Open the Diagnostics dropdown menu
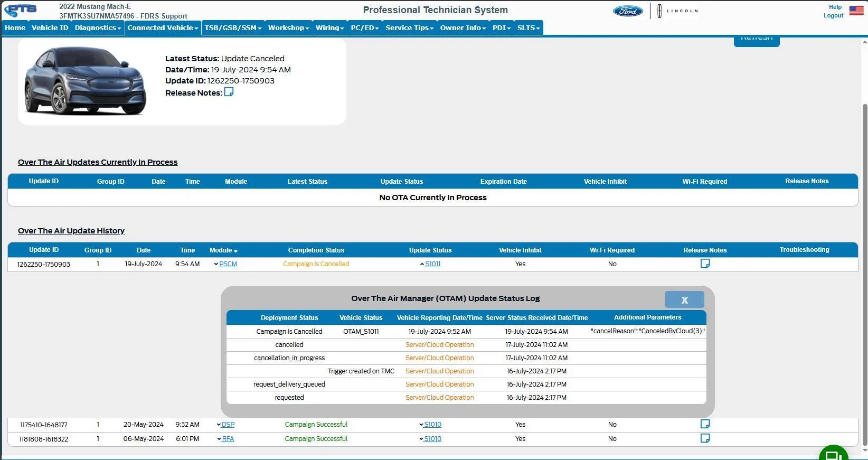868x460 pixels. (98, 28)
